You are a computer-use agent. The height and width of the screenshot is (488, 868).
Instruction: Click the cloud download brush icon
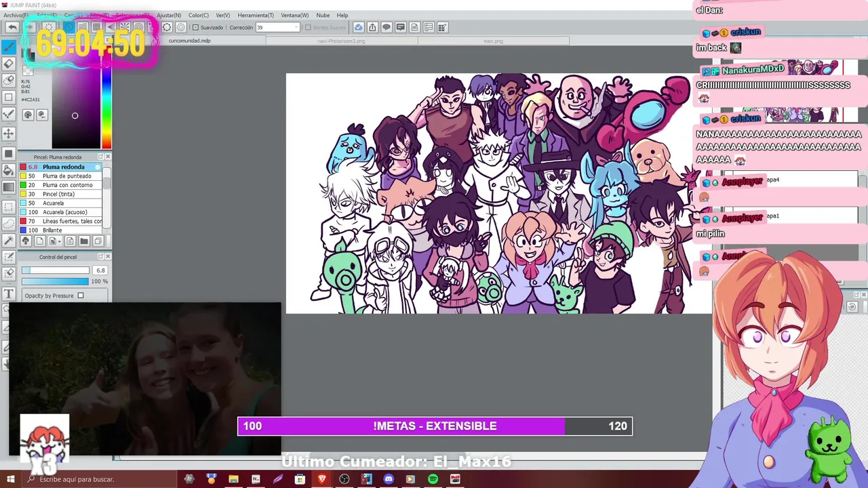coord(26,241)
